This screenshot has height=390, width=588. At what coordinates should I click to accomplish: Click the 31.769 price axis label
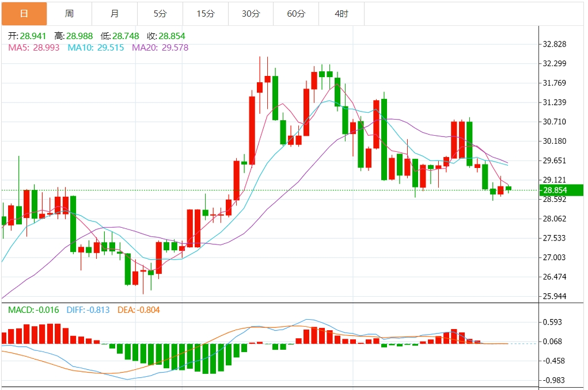(x=555, y=83)
